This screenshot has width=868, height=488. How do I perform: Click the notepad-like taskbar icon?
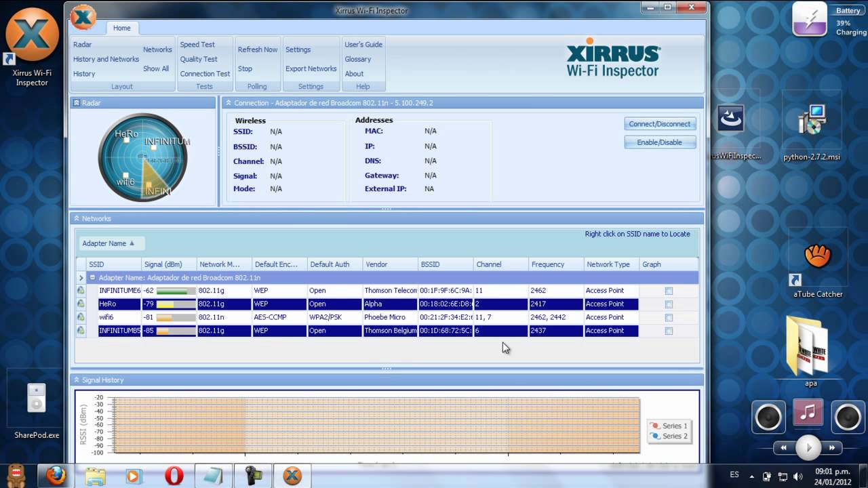point(214,476)
